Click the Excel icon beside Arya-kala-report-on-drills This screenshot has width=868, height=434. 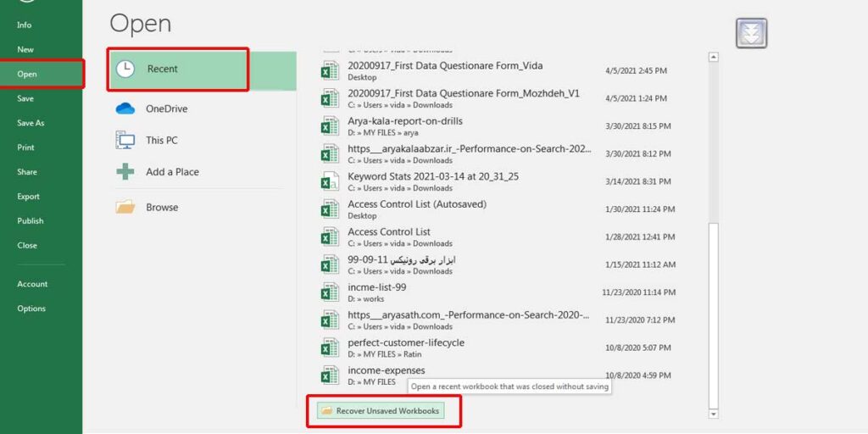pyautogui.click(x=330, y=126)
